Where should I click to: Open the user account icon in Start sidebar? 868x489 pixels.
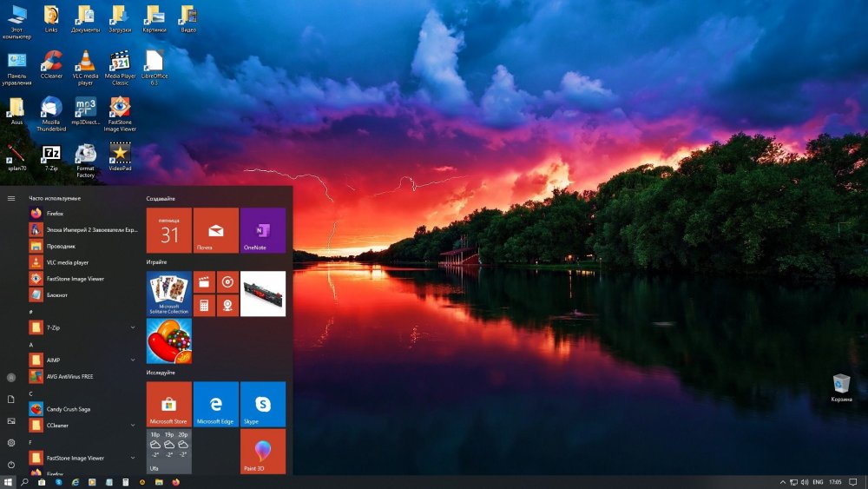11,378
